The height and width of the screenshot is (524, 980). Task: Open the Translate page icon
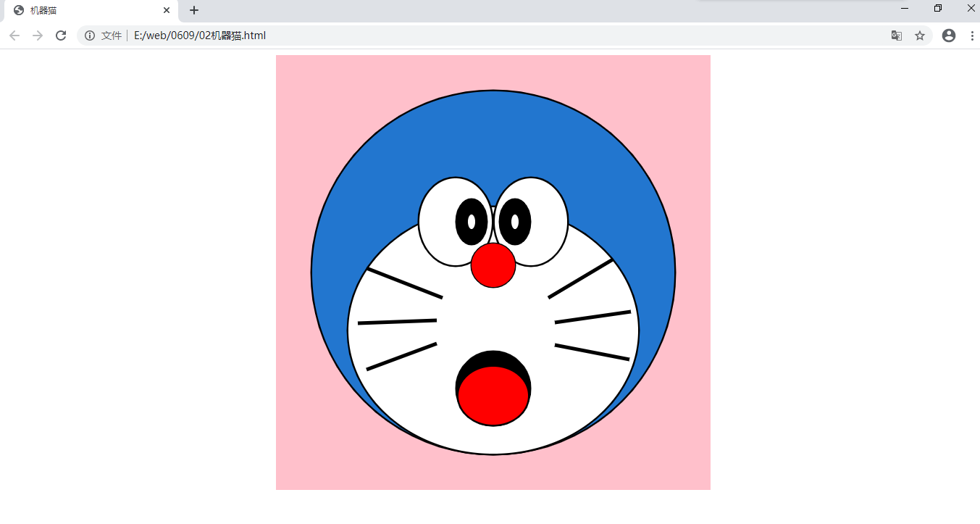click(897, 36)
